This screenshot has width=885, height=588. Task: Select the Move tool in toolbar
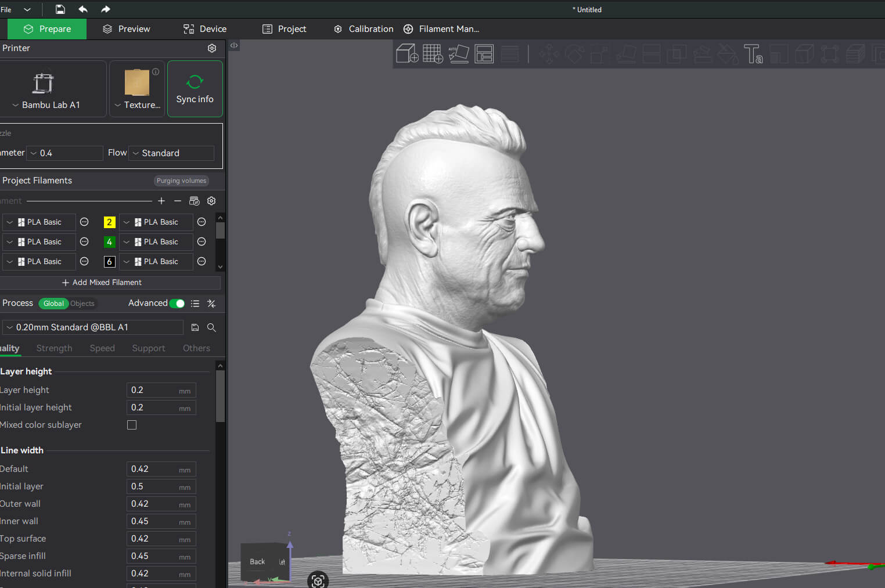(549, 54)
